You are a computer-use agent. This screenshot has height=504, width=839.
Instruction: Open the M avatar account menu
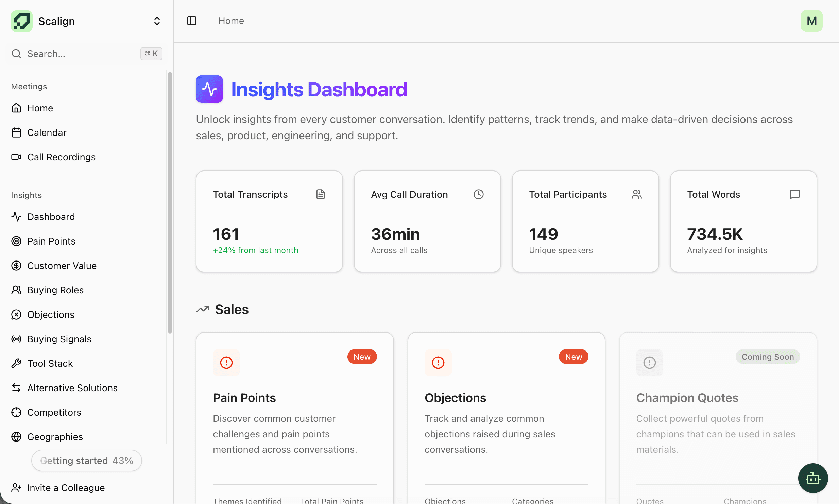(811, 21)
